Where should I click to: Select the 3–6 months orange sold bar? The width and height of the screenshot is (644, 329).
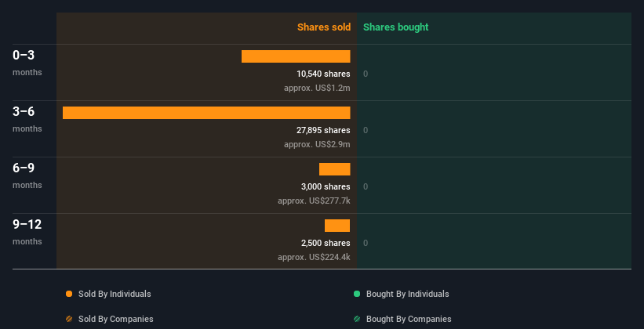[x=206, y=113]
